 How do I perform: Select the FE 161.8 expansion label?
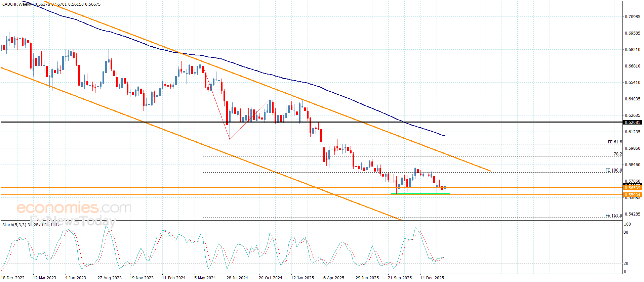click(613, 216)
